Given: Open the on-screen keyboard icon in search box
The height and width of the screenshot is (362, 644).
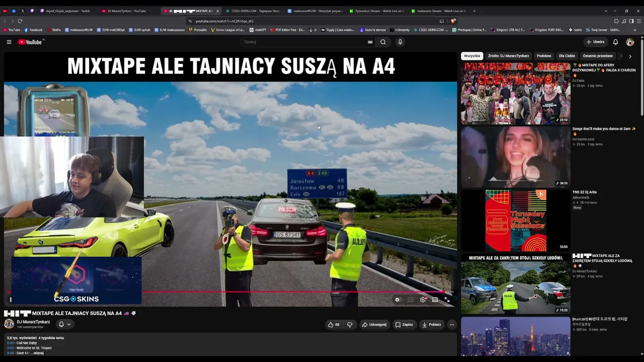Looking at the screenshot, I should (370, 42).
